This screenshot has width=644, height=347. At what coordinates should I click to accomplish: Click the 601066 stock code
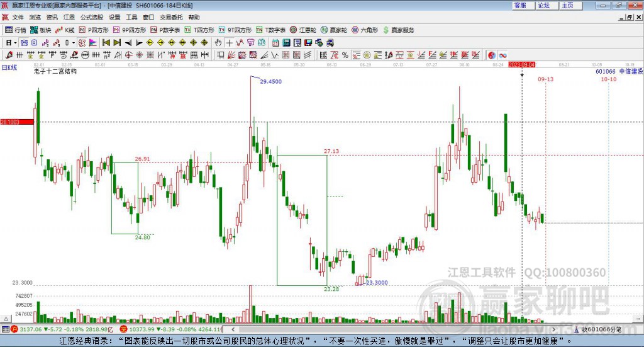pyautogui.click(x=606, y=72)
